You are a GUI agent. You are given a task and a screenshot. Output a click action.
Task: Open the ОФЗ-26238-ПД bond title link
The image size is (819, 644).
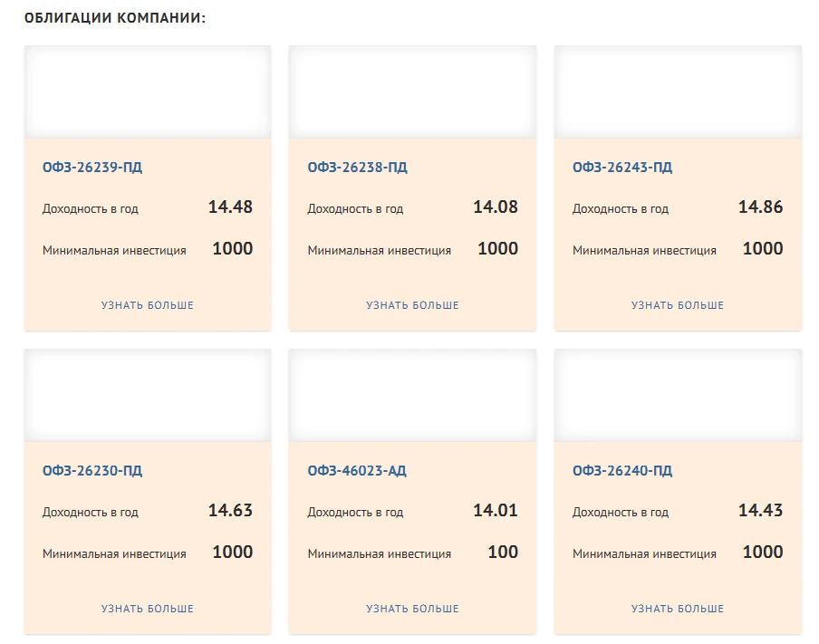(357, 168)
